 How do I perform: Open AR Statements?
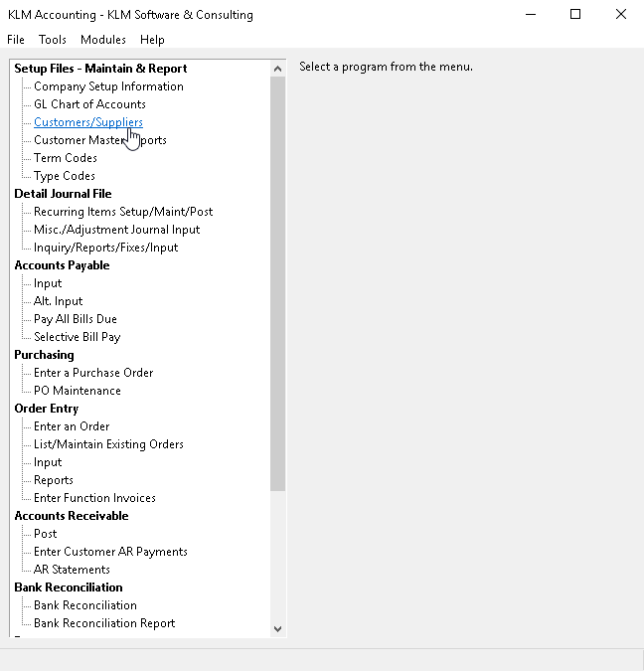pos(72,570)
